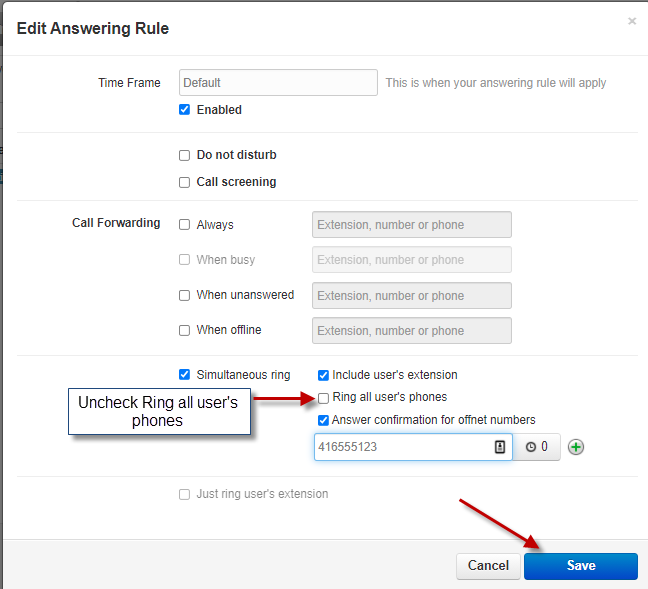Screen dimensions: 648x589
Task: Click the contact icon inside the phone number field
Action: coord(500,447)
